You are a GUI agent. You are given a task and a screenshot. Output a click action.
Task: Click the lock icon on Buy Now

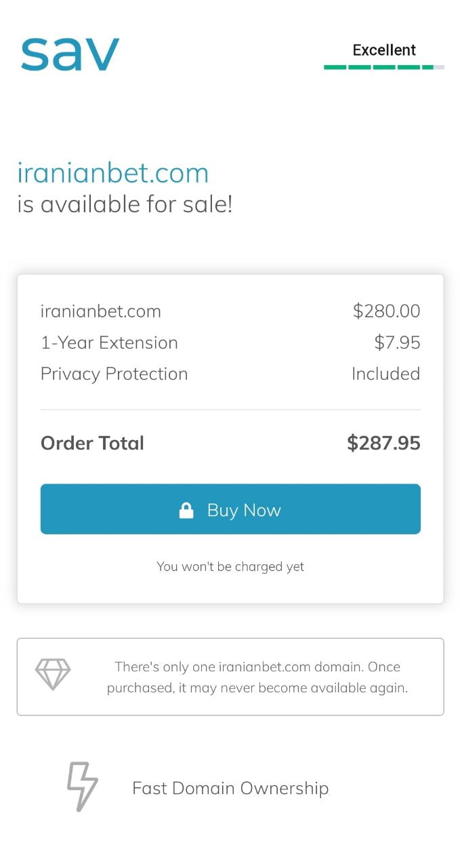click(186, 511)
